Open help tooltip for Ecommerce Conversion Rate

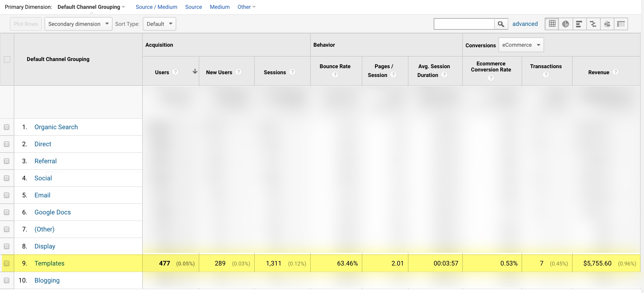tap(491, 78)
